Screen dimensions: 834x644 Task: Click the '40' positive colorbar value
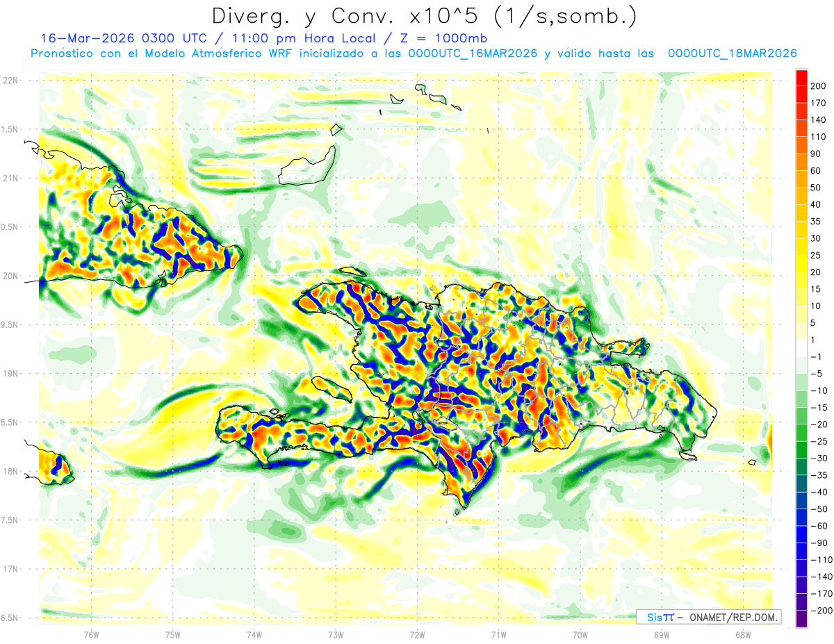[816, 204]
